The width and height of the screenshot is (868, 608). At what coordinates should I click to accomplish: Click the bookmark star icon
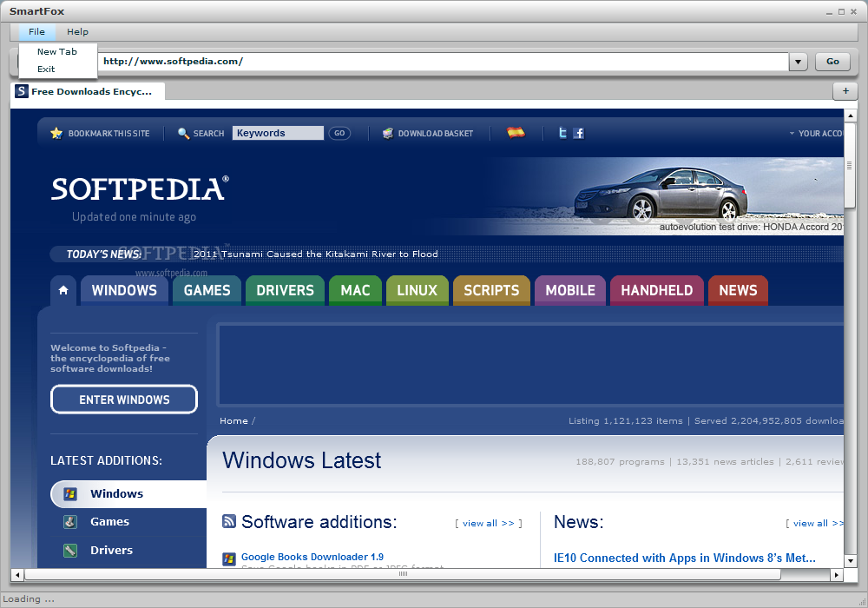pyautogui.click(x=56, y=133)
